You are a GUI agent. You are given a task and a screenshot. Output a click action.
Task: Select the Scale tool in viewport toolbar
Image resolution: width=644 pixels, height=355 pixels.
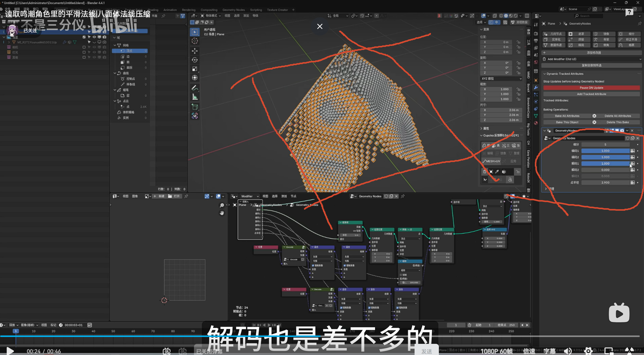pyautogui.click(x=194, y=69)
